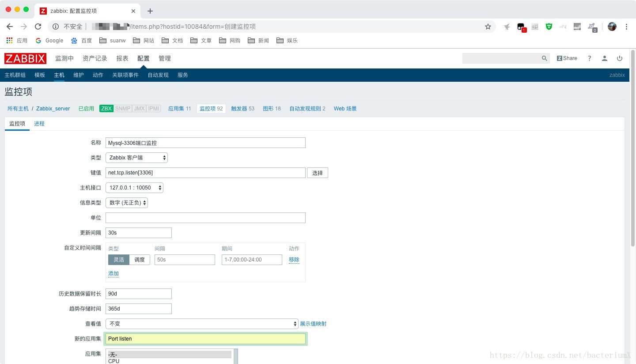This screenshot has height=364, width=636.
Task: Click the site info icon in address bar
Action: point(56,27)
